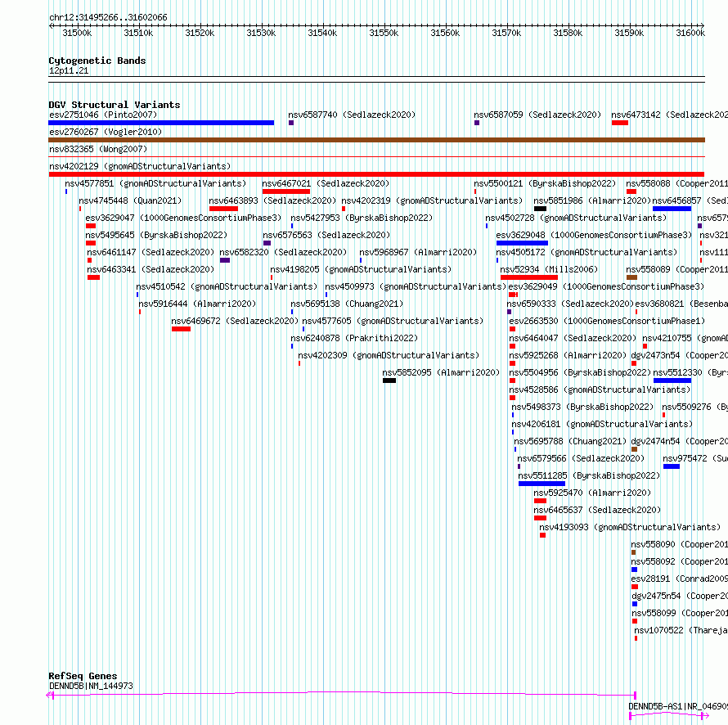Click the DGV Structural Variants track title
Screen dimensions: 728x725
pos(115,105)
